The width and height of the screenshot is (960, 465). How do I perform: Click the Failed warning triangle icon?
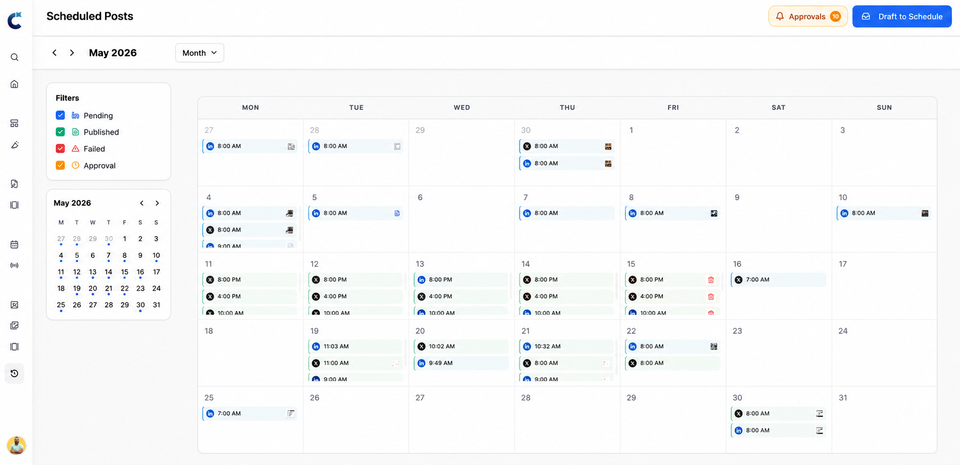click(76, 149)
